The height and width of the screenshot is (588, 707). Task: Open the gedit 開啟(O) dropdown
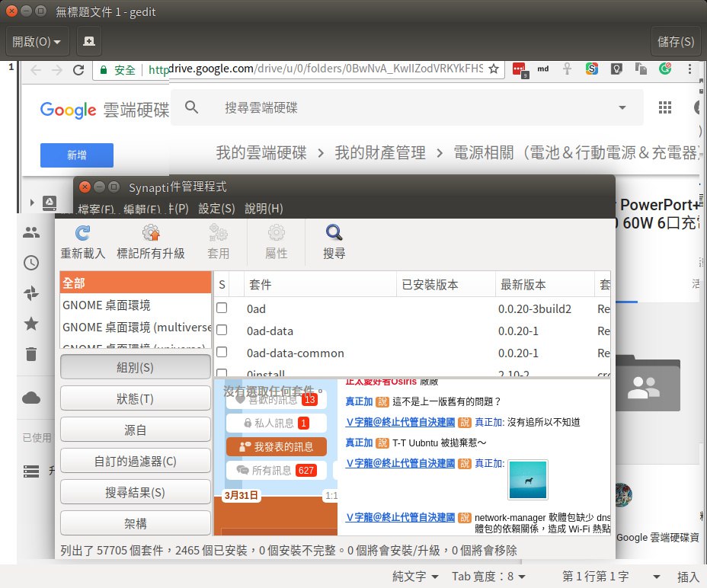tap(37, 41)
